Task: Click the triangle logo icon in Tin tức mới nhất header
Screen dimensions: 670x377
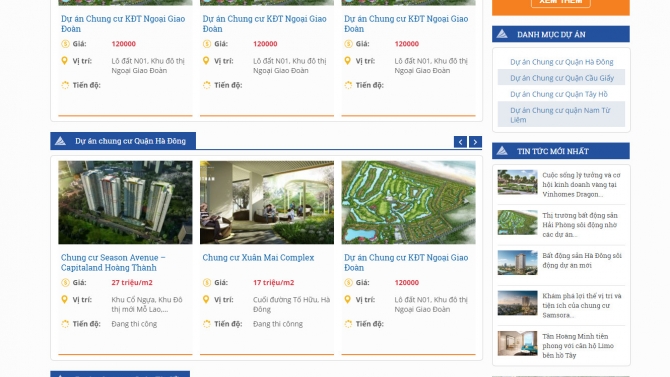Action: click(502, 151)
